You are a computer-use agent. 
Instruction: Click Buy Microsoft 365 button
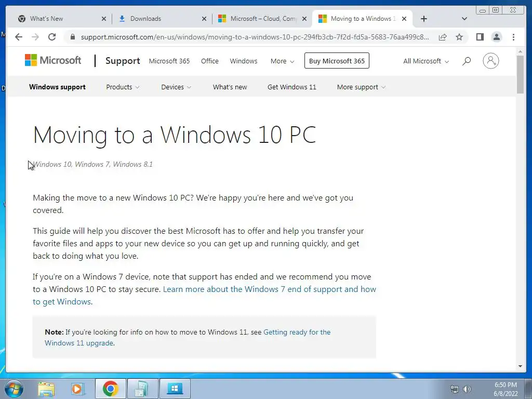(x=337, y=61)
